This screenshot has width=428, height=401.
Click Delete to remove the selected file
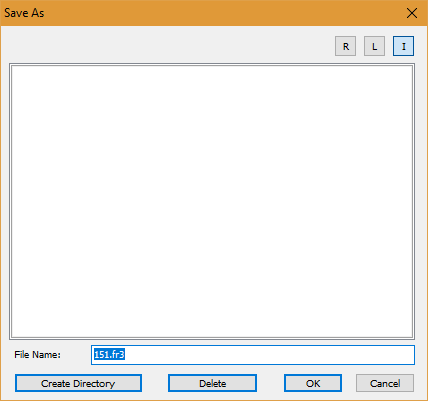pyautogui.click(x=212, y=383)
